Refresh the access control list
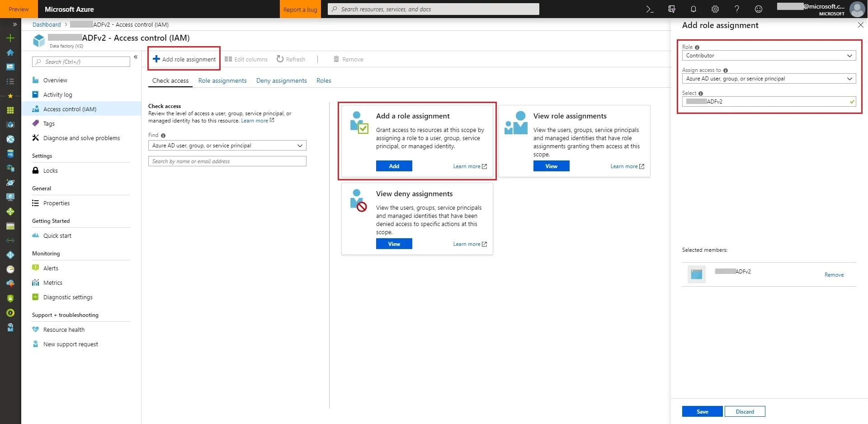Viewport: 868px width, 424px height. 291,59
